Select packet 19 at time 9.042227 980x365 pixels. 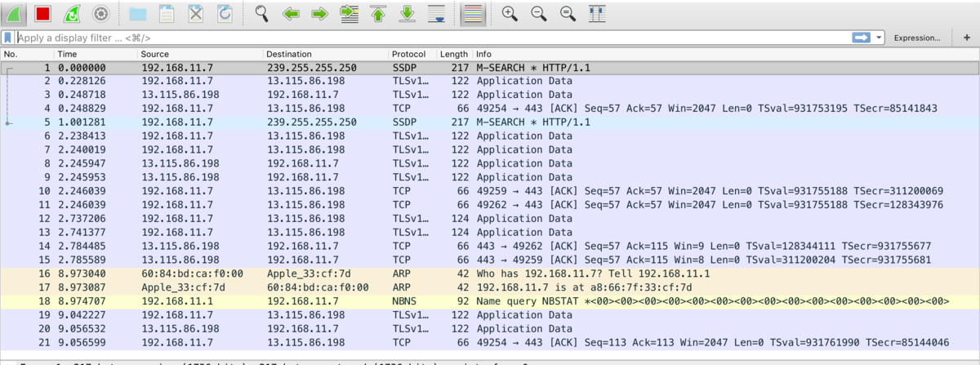tap(490, 314)
